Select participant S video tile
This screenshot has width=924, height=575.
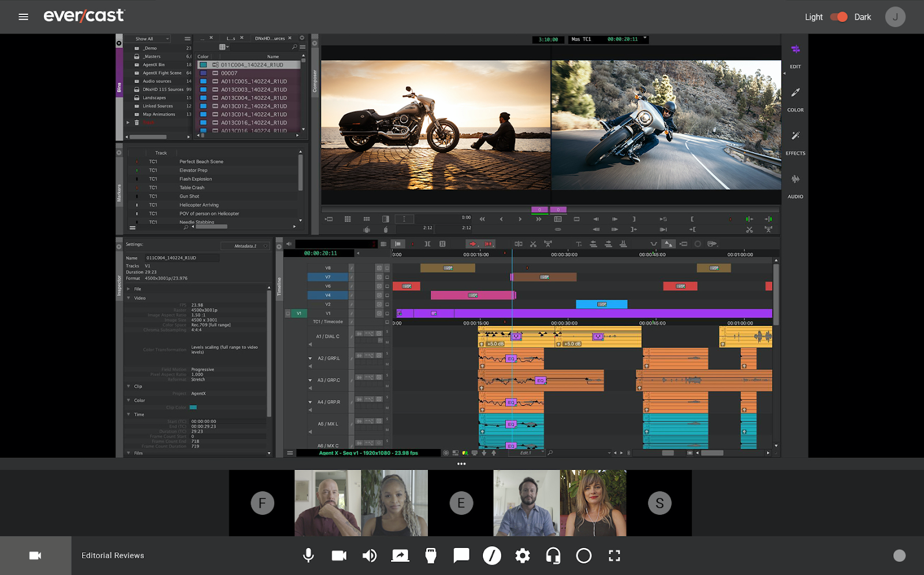(660, 503)
